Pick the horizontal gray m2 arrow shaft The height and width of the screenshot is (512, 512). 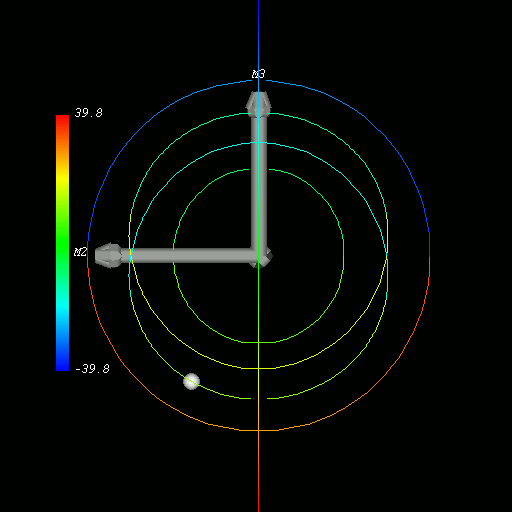pyautogui.click(x=186, y=256)
